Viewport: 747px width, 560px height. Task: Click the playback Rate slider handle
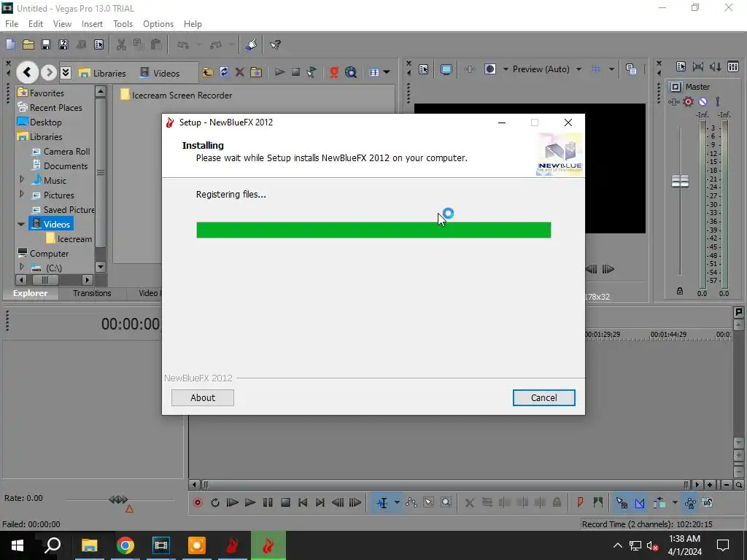click(118, 499)
